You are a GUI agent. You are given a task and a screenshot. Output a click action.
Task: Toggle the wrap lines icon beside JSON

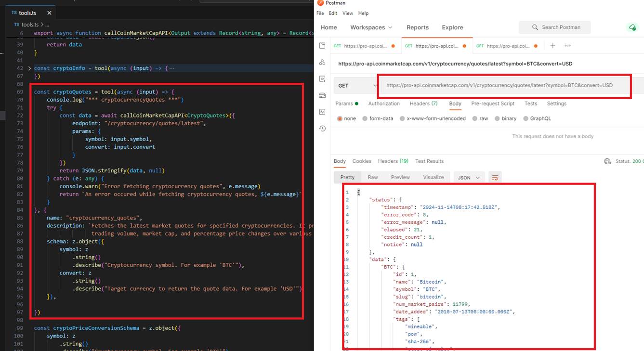click(x=495, y=177)
